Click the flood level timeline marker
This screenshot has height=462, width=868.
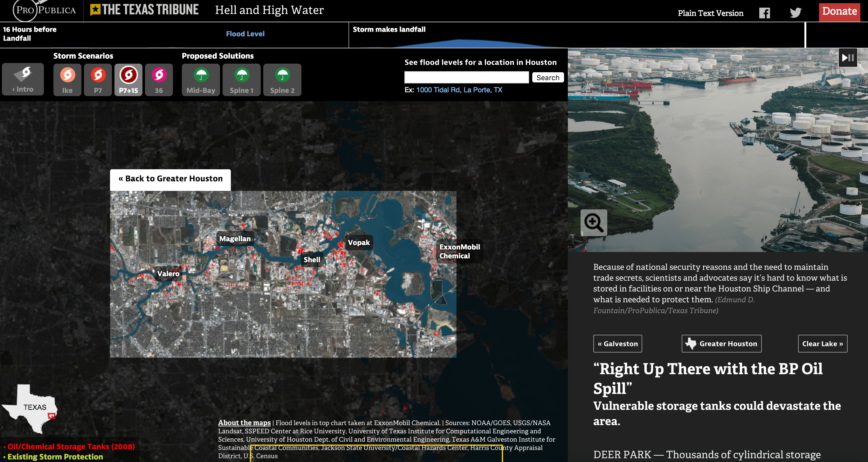pos(805,35)
